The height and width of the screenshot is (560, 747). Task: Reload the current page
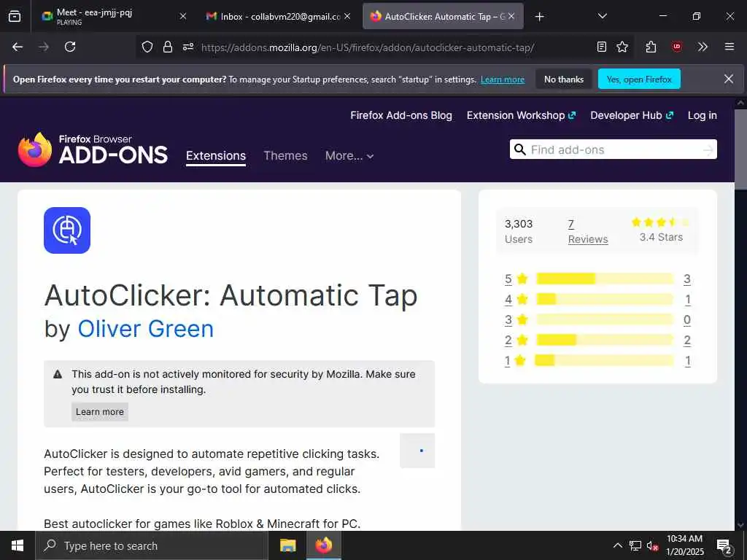(70, 47)
